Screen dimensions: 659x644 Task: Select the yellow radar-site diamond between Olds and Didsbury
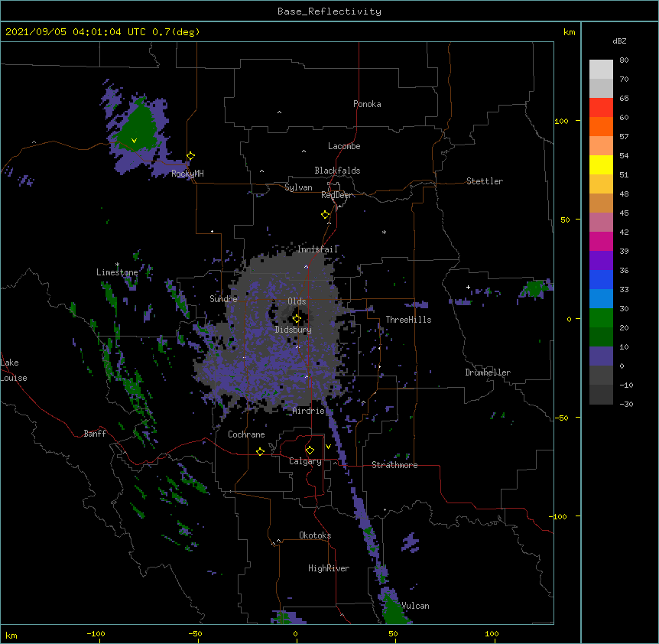click(297, 319)
